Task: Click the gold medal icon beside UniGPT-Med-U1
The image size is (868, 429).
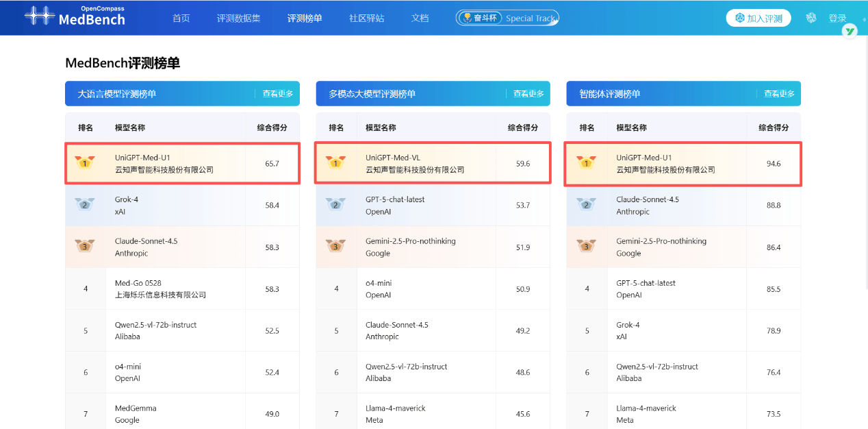Action: coord(85,162)
